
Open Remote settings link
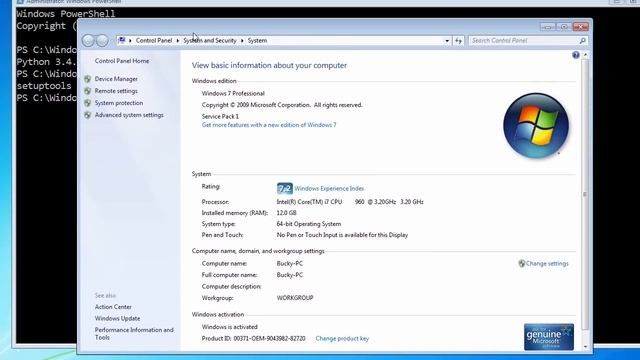[x=116, y=91]
